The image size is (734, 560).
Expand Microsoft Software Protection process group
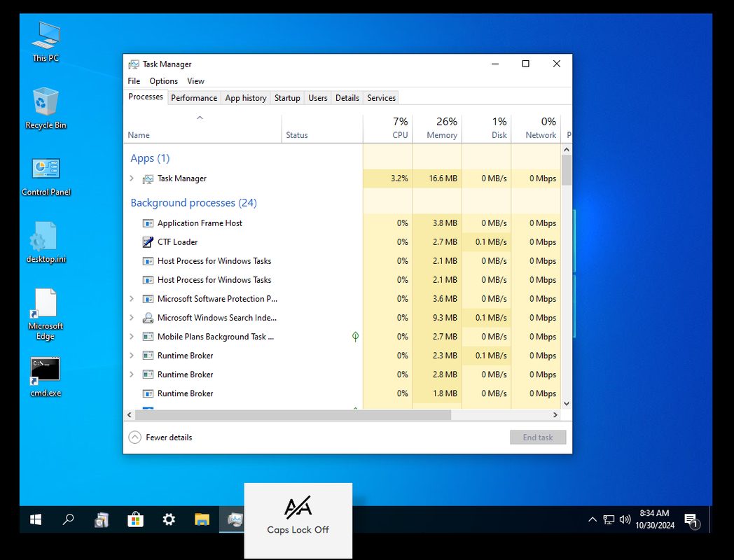(132, 298)
